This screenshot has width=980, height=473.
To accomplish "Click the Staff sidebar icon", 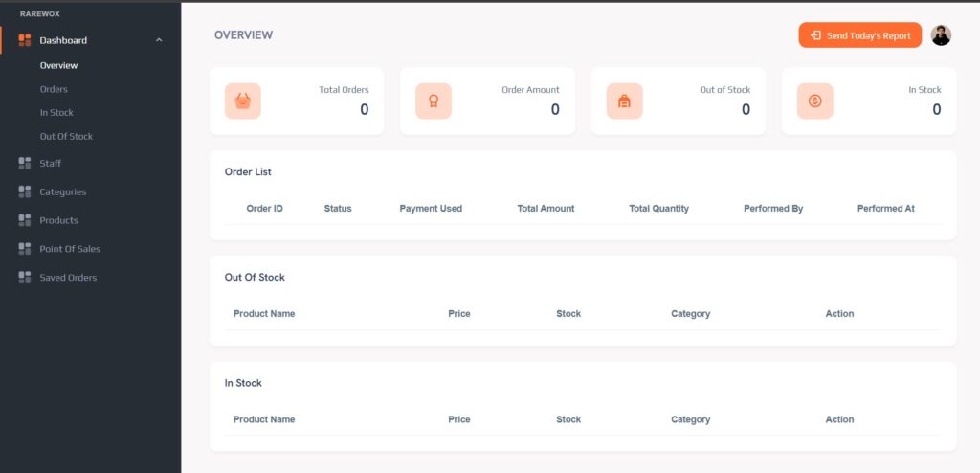I will point(25,164).
